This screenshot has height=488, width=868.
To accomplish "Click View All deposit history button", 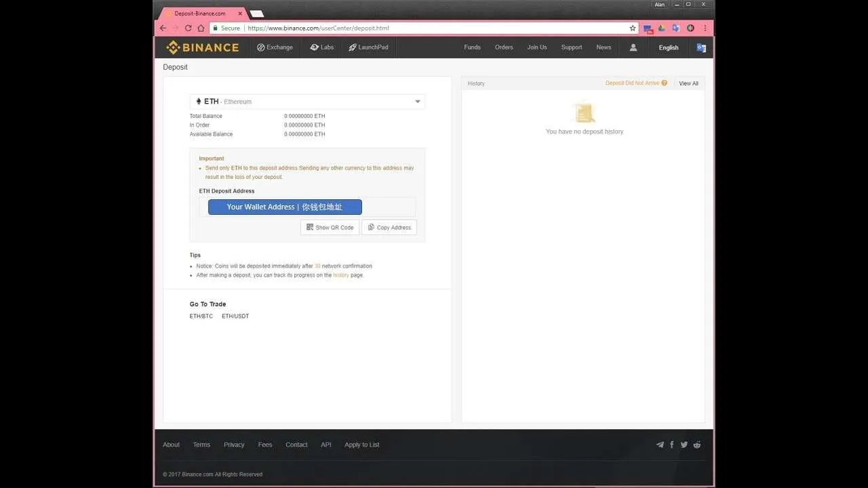I will pyautogui.click(x=689, y=83).
